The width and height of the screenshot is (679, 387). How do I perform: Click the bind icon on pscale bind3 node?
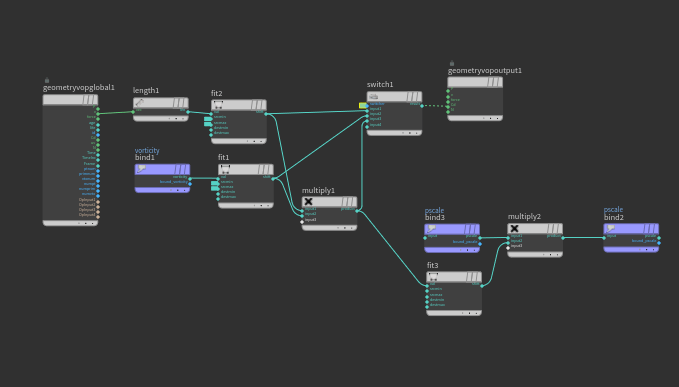click(431, 229)
